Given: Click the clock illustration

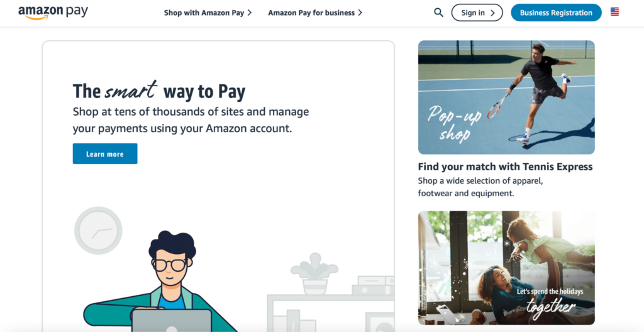Looking at the screenshot, I should pyautogui.click(x=98, y=230).
